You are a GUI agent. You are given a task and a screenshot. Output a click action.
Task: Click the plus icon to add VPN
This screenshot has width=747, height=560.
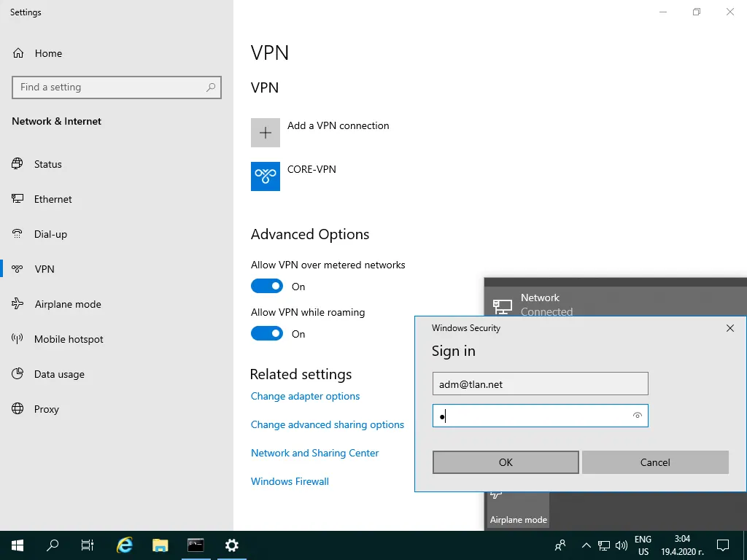[266, 133]
